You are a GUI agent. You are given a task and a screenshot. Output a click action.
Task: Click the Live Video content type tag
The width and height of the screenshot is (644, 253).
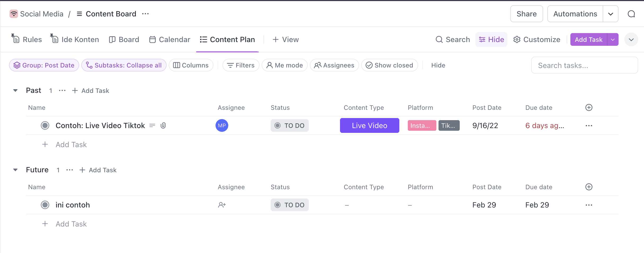370,125
